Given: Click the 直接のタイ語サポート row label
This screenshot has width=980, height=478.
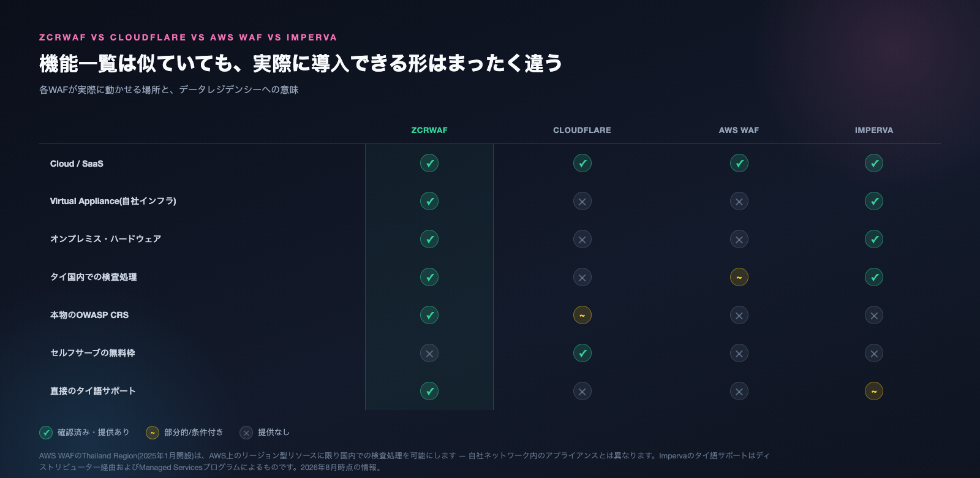Looking at the screenshot, I should tap(92, 391).
